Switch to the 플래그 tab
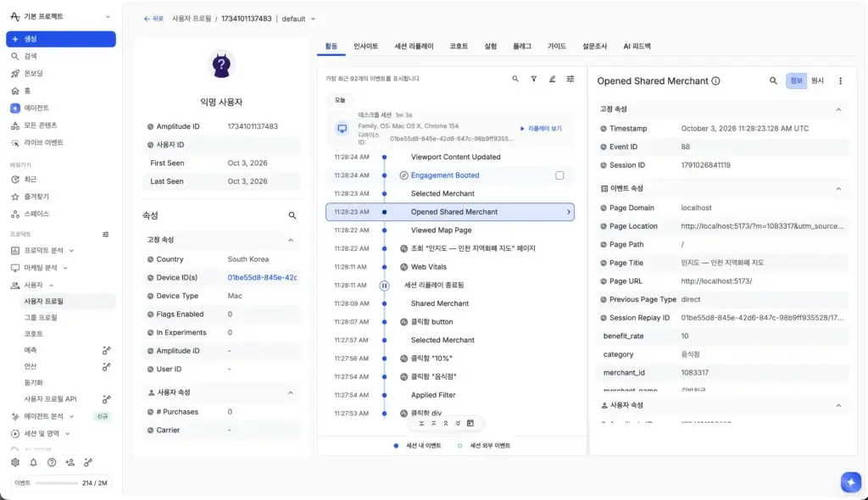Viewport: 868px width, 500px height. click(522, 47)
